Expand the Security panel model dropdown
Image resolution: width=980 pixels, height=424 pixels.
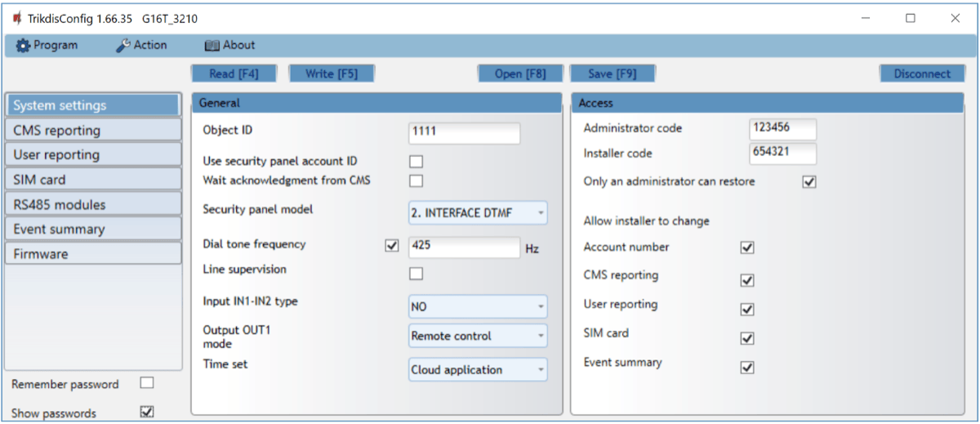(x=478, y=213)
